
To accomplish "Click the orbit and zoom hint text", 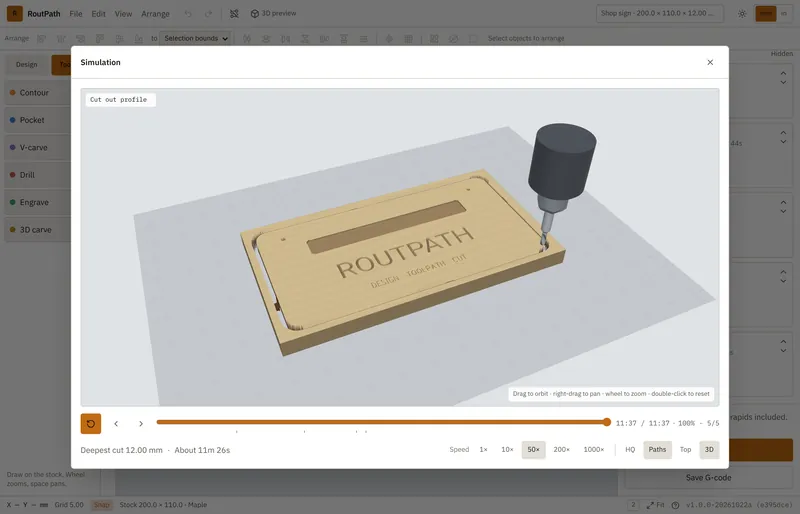I will (611, 394).
